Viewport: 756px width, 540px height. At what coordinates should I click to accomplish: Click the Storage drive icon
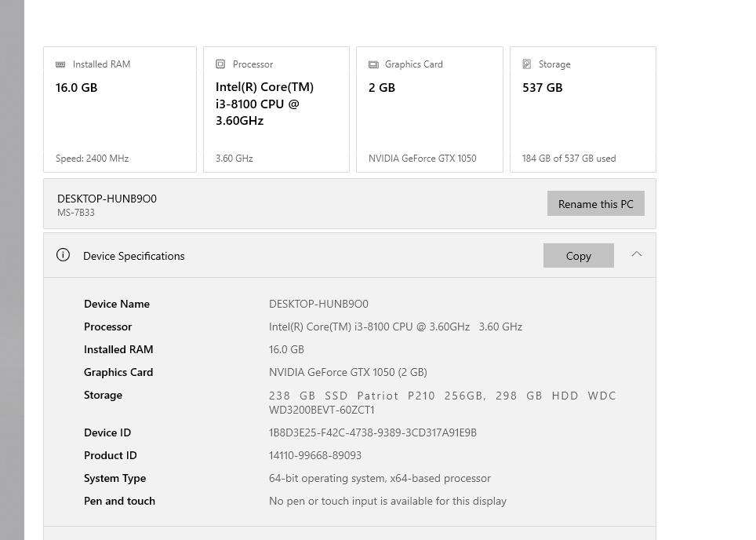[527, 64]
